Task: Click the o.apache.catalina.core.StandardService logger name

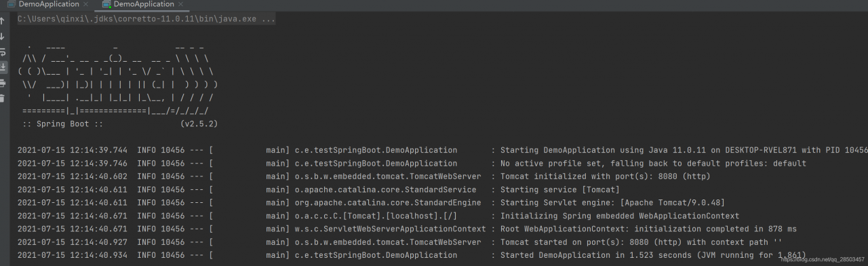Action: click(x=385, y=189)
